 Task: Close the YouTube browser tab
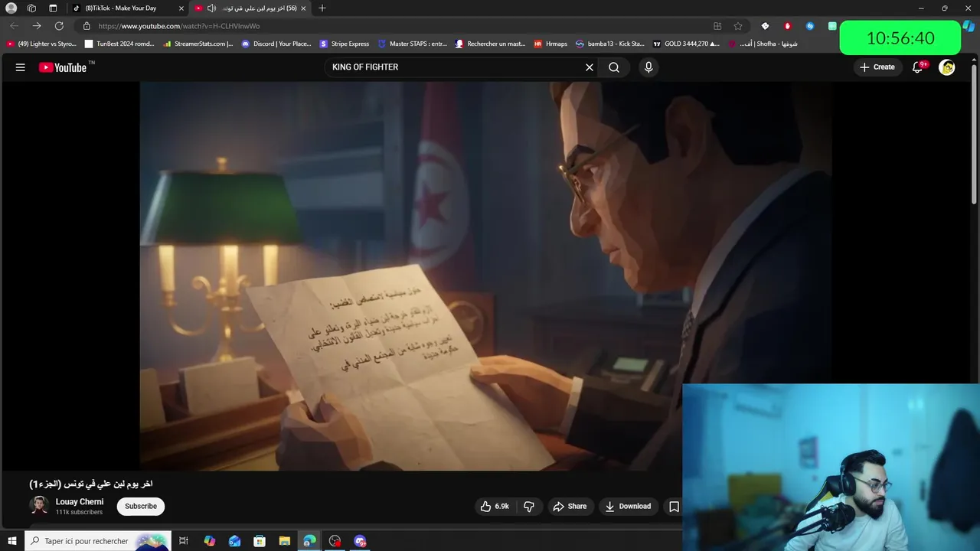pos(303,8)
